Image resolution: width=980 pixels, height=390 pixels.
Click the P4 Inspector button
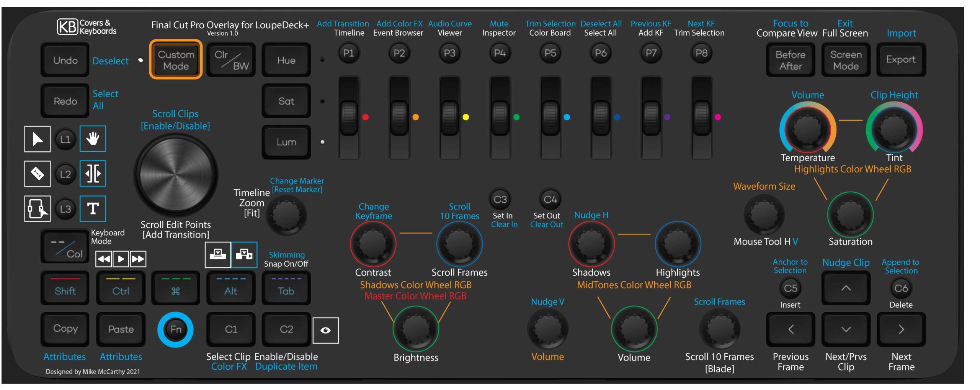(500, 53)
